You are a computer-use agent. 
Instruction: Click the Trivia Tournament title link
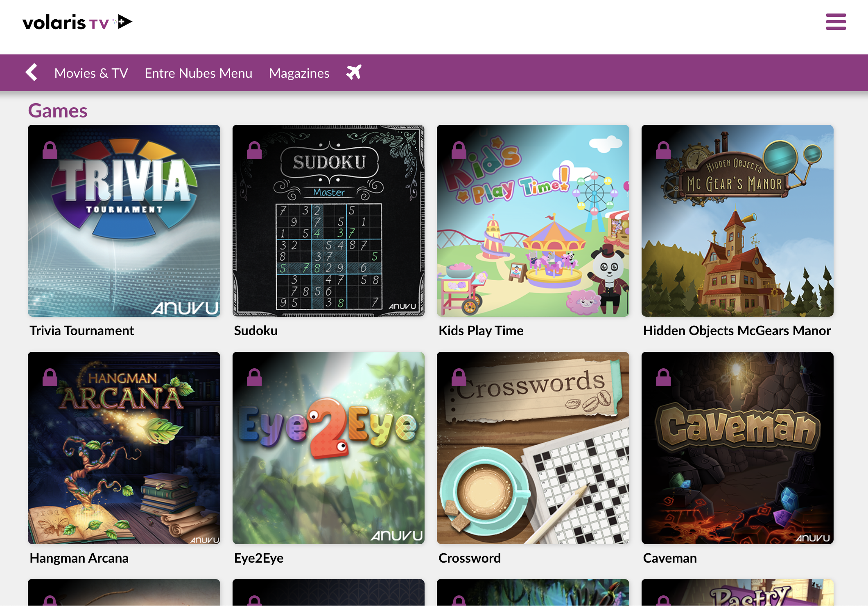point(82,331)
